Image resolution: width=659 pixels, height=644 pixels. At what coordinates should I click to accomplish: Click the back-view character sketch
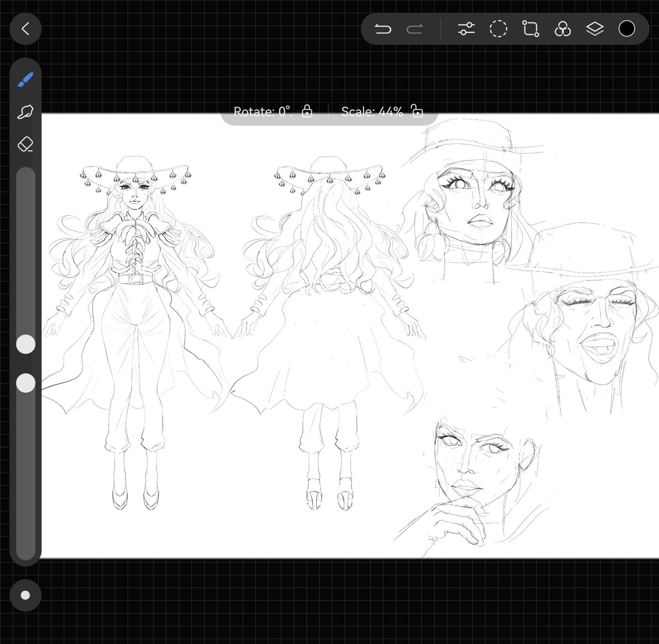click(329, 332)
